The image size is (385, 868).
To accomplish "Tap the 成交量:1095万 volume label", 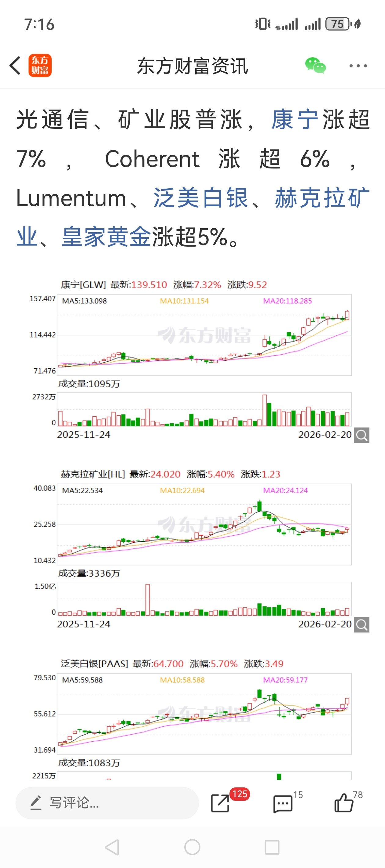I will pyautogui.click(x=89, y=384).
